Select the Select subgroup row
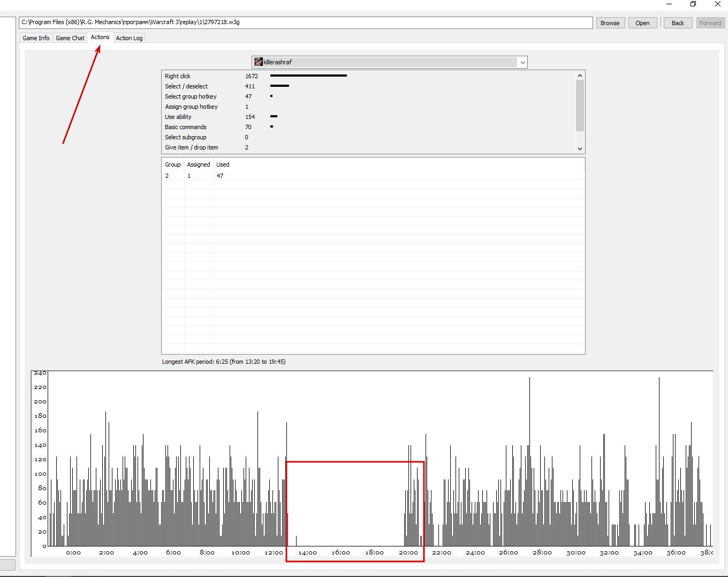This screenshot has height=577, width=728. (368, 137)
